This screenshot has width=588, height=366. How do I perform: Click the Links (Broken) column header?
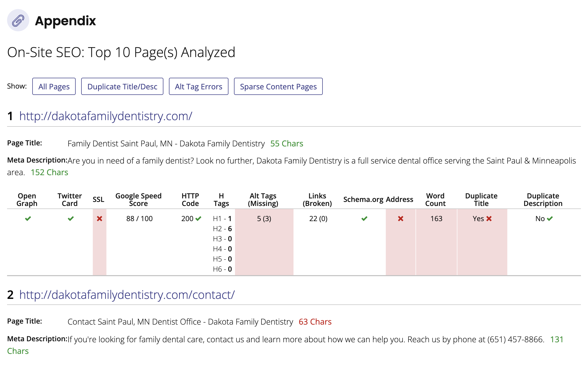[317, 200]
